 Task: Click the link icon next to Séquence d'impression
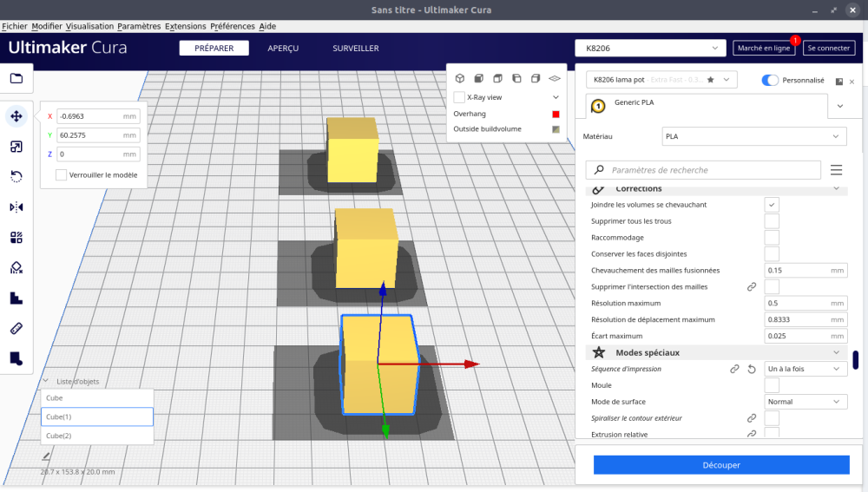734,369
